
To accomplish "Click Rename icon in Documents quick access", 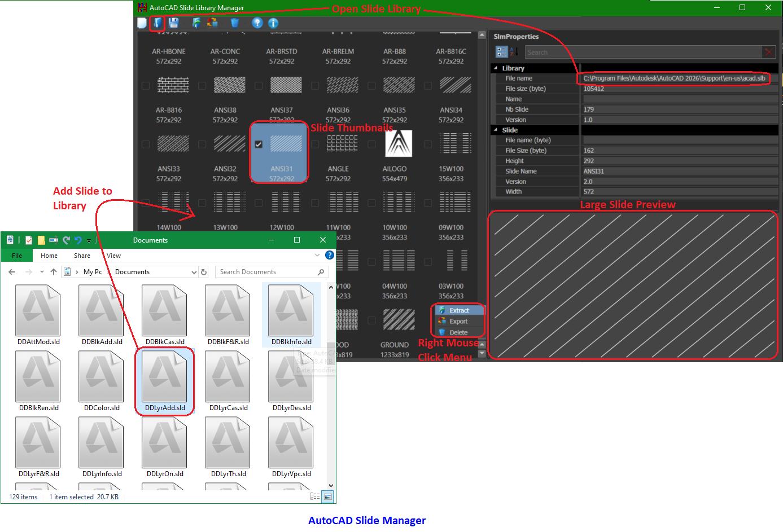I will [54, 240].
